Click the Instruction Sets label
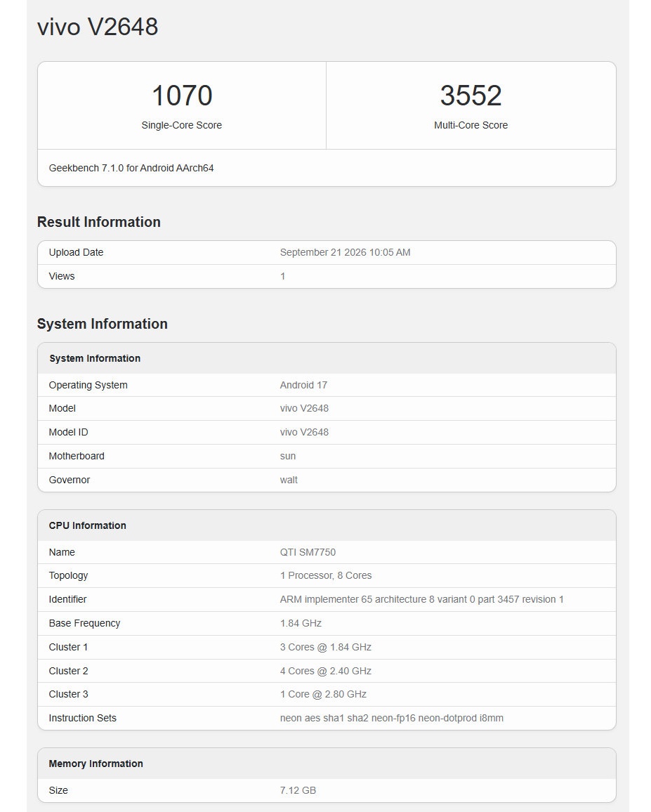This screenshot has height=812, width=651. coord(82,719)
